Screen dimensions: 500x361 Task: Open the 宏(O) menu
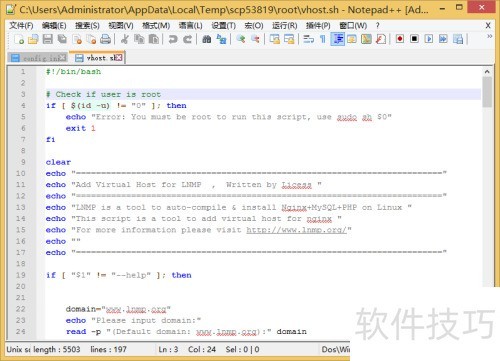(254, 25)
